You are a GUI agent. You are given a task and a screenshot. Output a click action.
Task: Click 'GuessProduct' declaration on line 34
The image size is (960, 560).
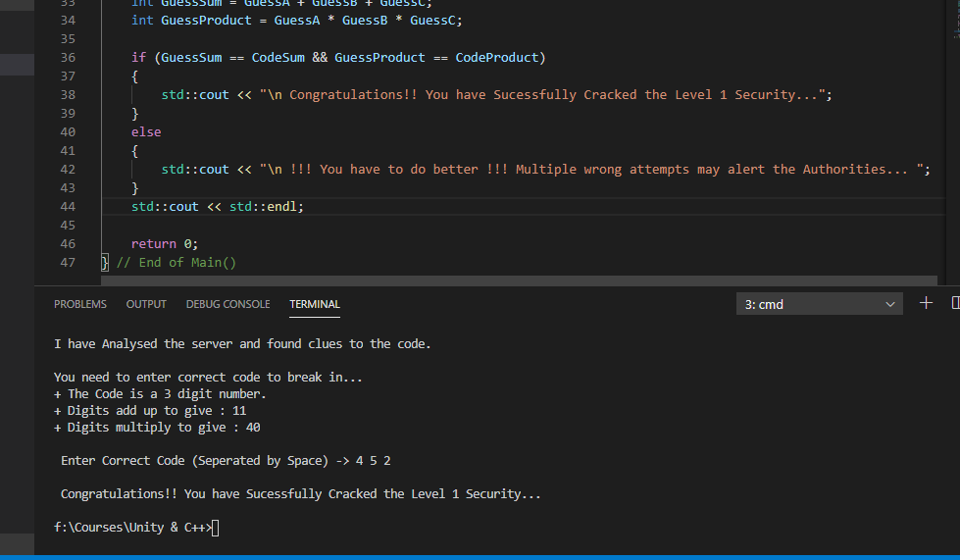[x=206, y=21]
